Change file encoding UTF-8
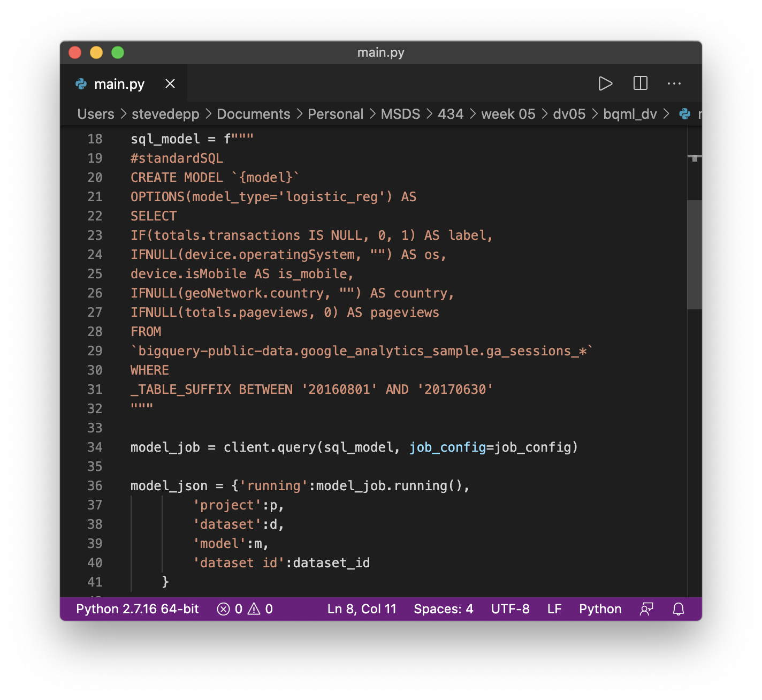Image resolution: width=762 pixels, height=700 pixels. (510, 609)
